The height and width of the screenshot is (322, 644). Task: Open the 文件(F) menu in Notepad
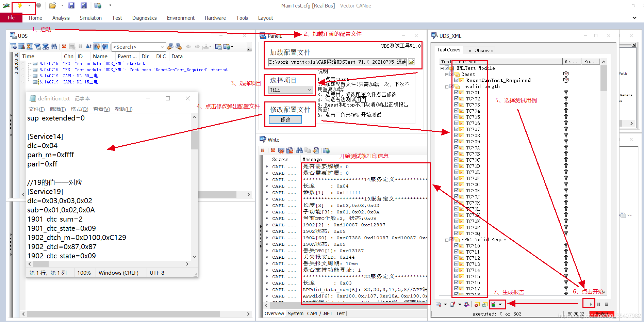coord(36,109)
